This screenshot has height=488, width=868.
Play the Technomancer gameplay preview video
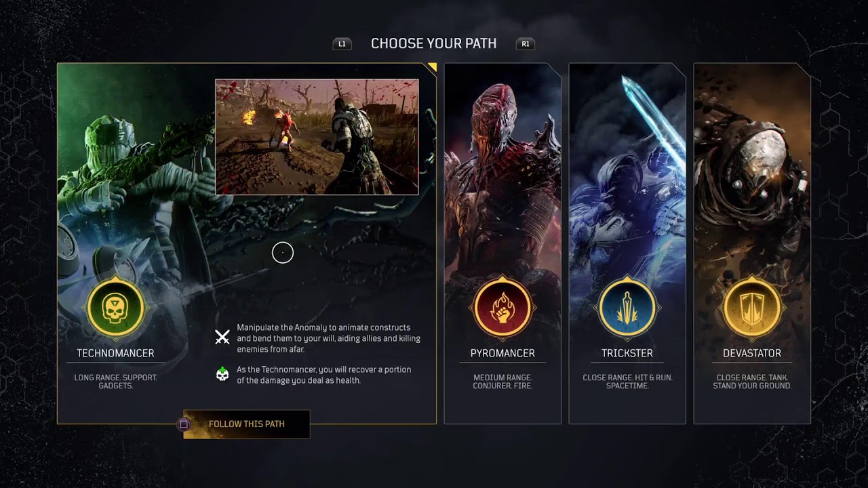pyautogui.click(x=317, y=137)
